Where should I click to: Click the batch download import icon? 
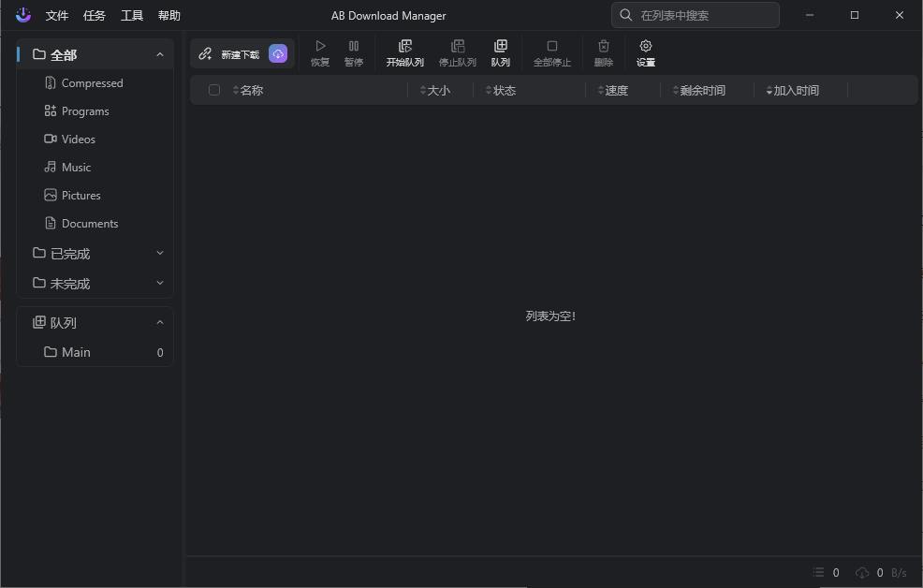click(278, 53)
